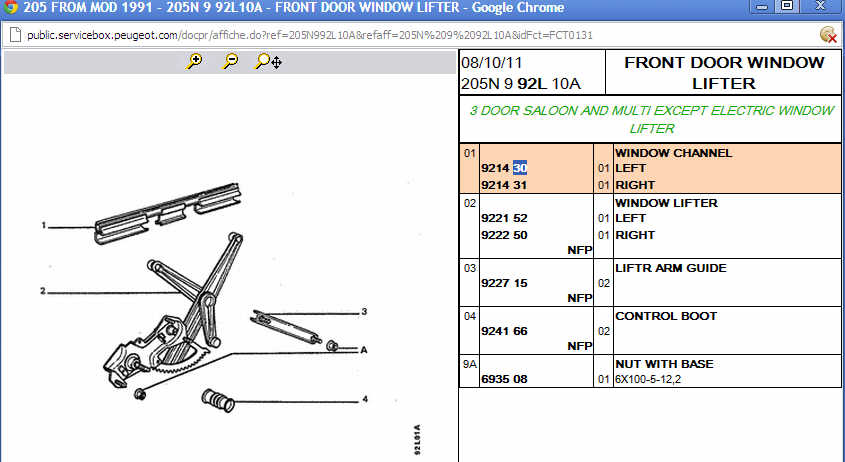Click the control boot part drawing
Image resolution: width=845 pixels, height=462 pixels.
point(218,401)
